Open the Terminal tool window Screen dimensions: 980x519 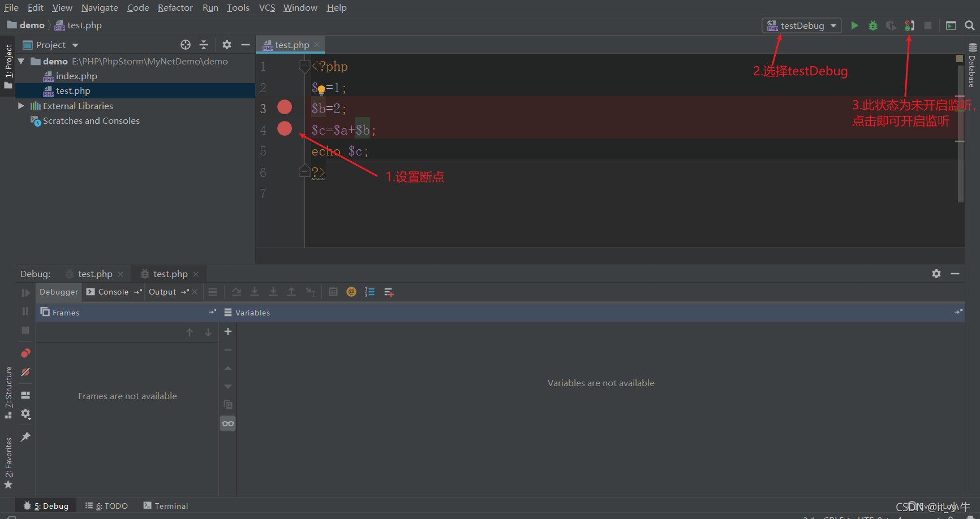coord(166,506)
